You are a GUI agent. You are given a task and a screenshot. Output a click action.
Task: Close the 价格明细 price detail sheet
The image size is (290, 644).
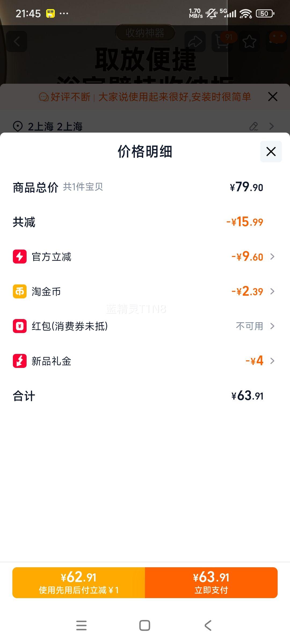[271, 152]
